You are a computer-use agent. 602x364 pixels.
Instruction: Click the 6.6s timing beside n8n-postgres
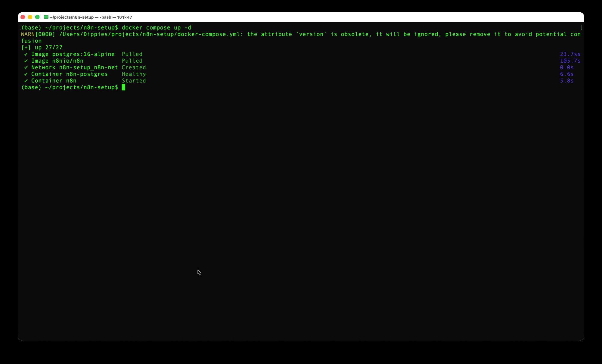[x=567, y=74]
